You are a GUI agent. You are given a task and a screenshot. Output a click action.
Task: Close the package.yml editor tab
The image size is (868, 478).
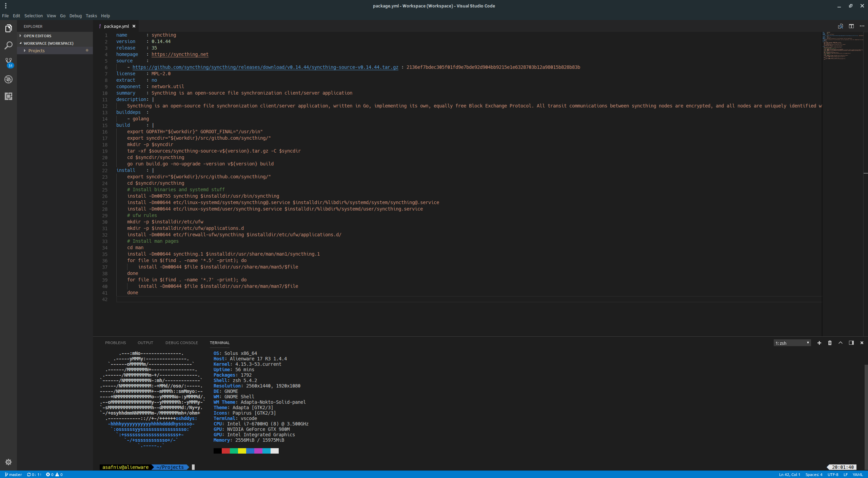point(134,26)
